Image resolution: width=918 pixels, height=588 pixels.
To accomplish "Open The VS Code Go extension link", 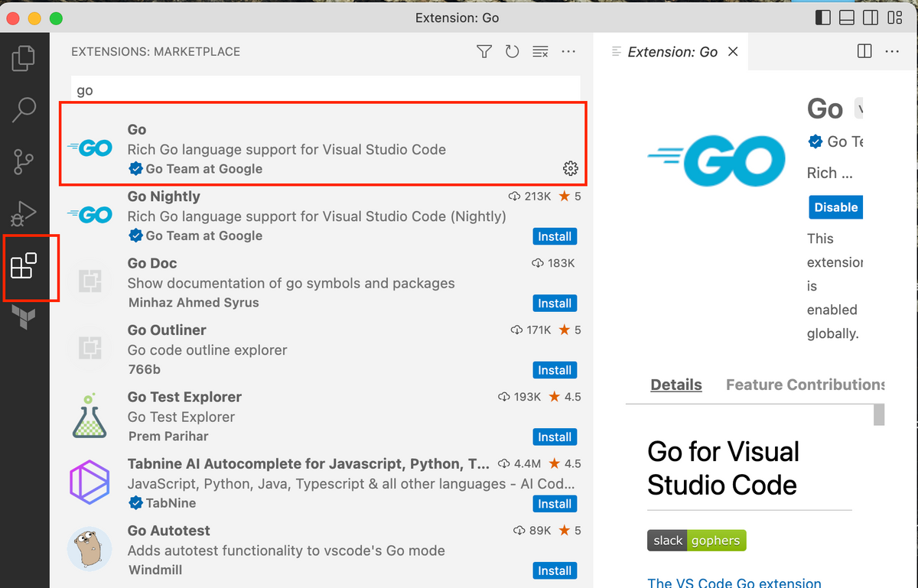I will [x=734, y=583].
